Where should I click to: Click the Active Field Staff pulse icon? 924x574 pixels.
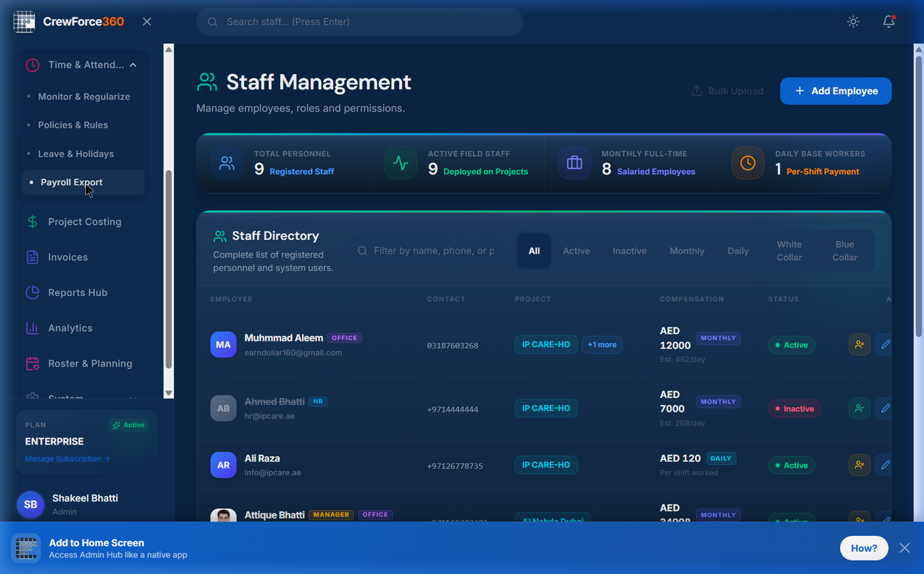pyautogui.click(x=401, y=164)
